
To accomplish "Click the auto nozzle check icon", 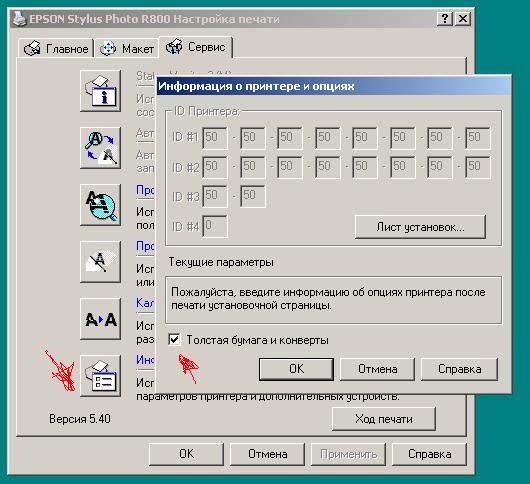I will point(100,148).
